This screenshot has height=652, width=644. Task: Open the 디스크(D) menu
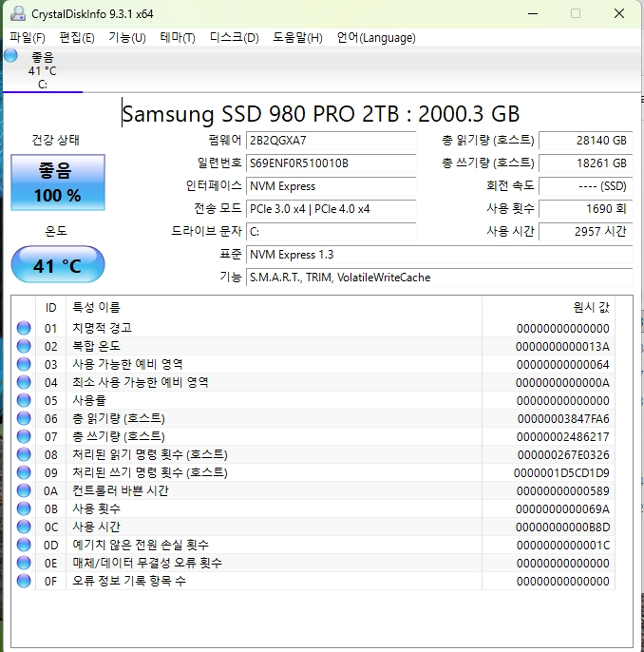[x=235, y=38]
